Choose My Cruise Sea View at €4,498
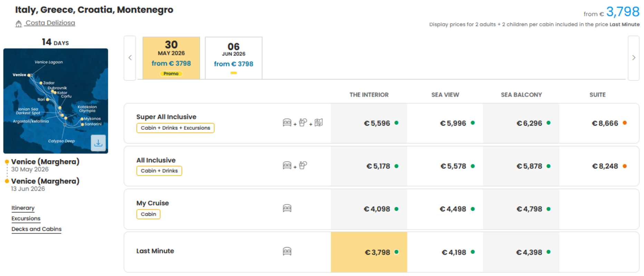Screen dimensions: 644x276 tap(445, 209)
